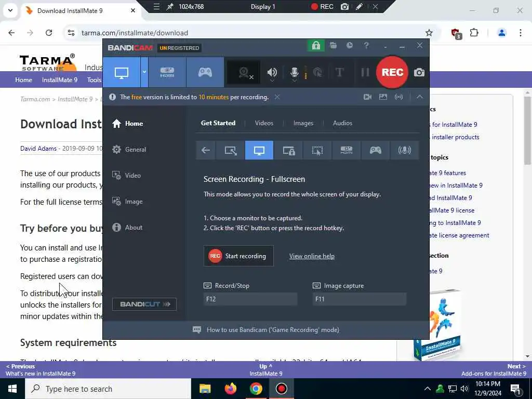Select Screen Recording mode in Bandicam top bar
Viewport: 532px width, 399px height.
click(122, 72)
